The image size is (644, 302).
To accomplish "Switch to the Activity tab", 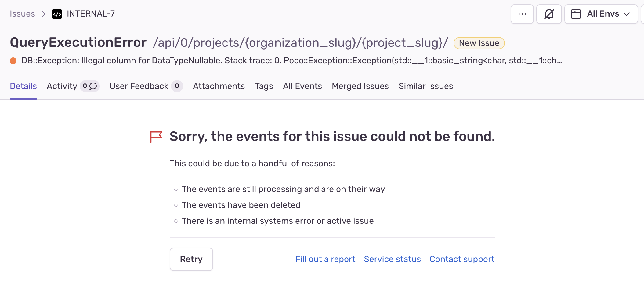I will click(x=62, y=86).
